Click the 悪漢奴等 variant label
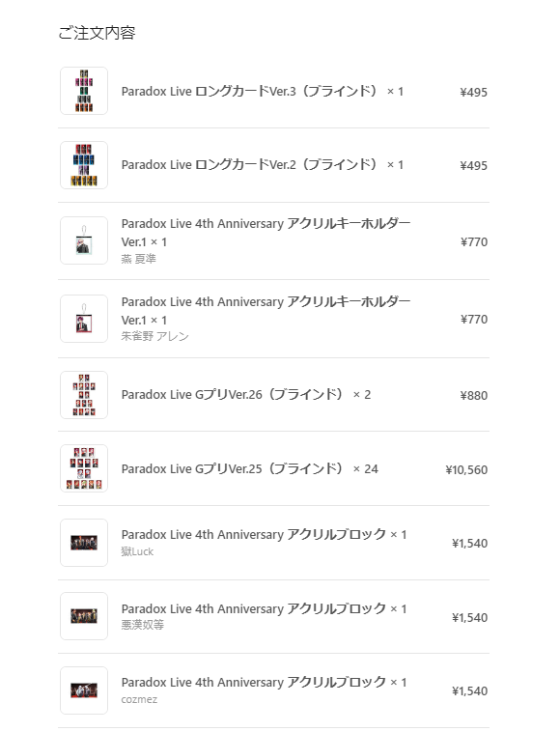Screen dimensions: 560x732 [142, 625]
